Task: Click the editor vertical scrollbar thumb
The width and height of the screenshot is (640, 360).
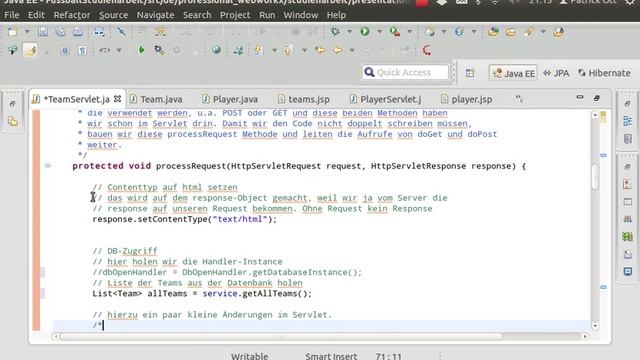Action: coord(595,177)
